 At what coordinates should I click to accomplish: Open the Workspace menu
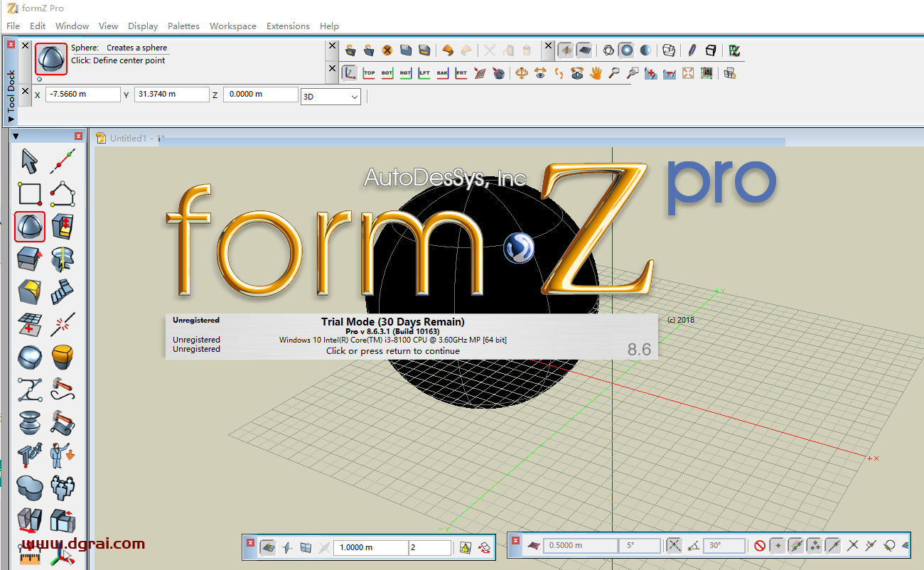click(233, 26)
